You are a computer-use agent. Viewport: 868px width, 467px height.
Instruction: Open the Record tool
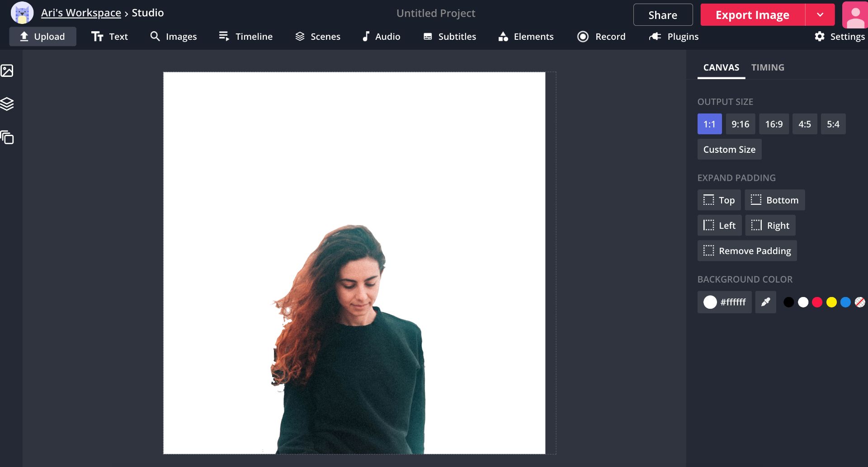(x=601, y=36)
